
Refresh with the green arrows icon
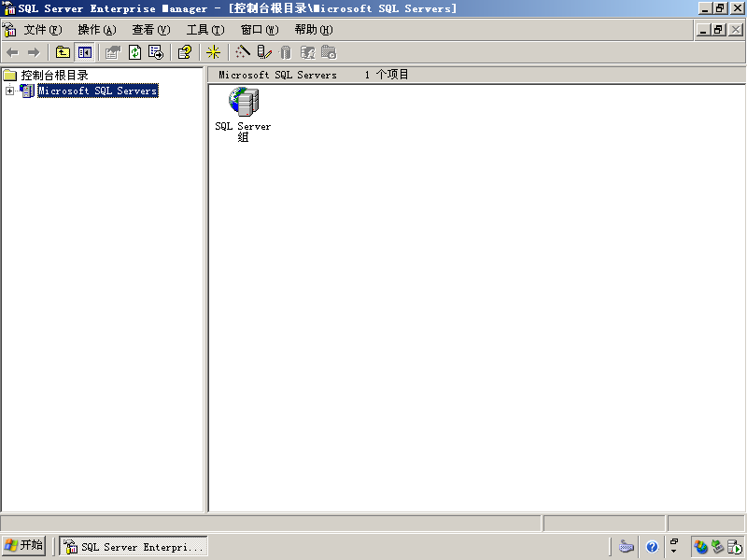(135, 52)
